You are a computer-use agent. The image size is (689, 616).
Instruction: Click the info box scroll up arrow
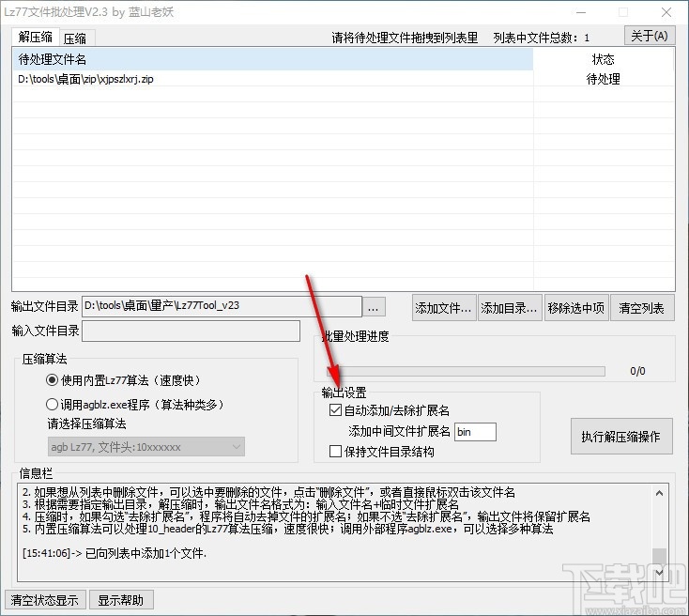[x=659, y=493]
